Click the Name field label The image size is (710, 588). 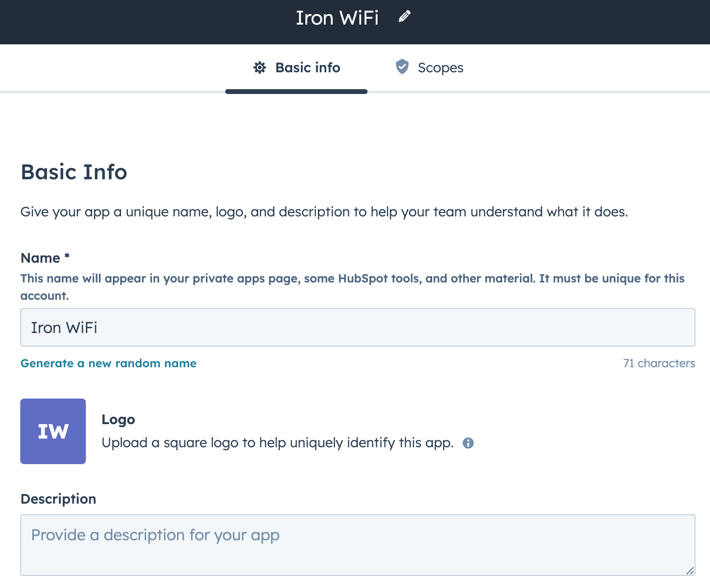45,258
